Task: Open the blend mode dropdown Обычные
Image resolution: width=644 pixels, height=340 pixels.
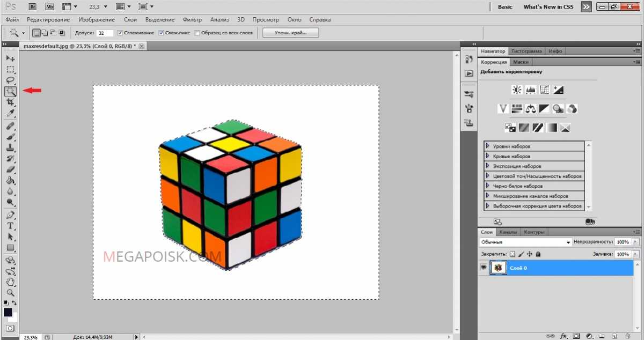Action: [x=525, y=242]
